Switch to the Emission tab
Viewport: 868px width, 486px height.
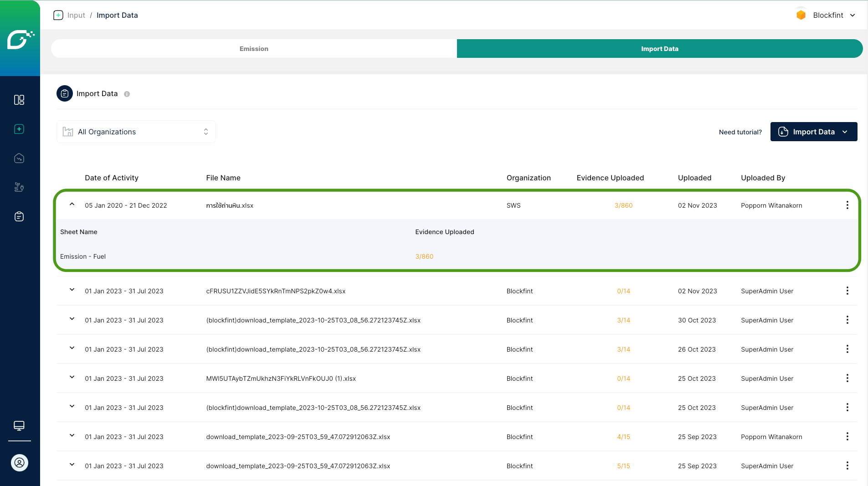[254, 49]
